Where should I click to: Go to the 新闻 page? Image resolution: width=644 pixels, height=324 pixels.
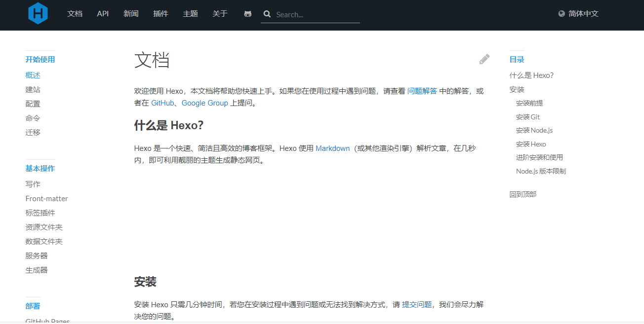coord(131,14)
